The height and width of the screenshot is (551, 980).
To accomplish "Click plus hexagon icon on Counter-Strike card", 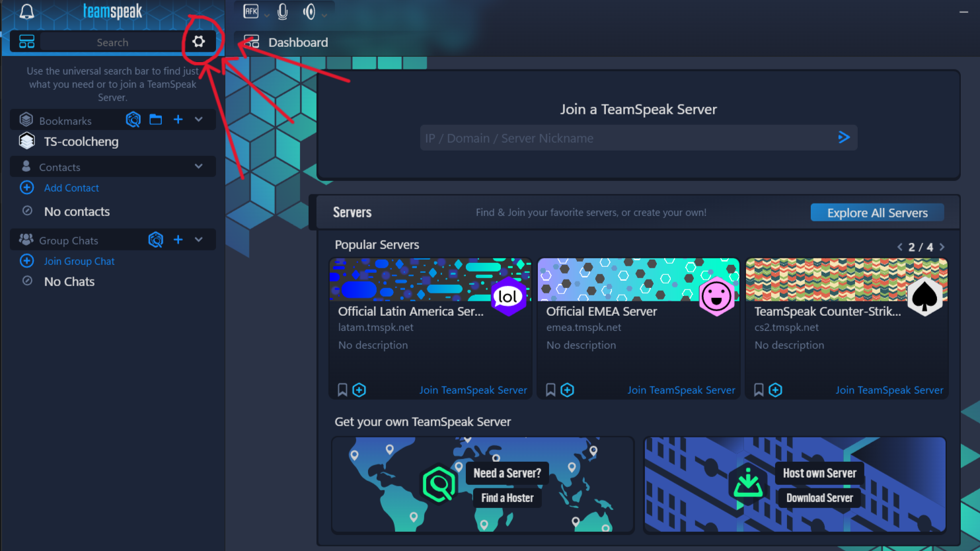I will tap(776, 390).
